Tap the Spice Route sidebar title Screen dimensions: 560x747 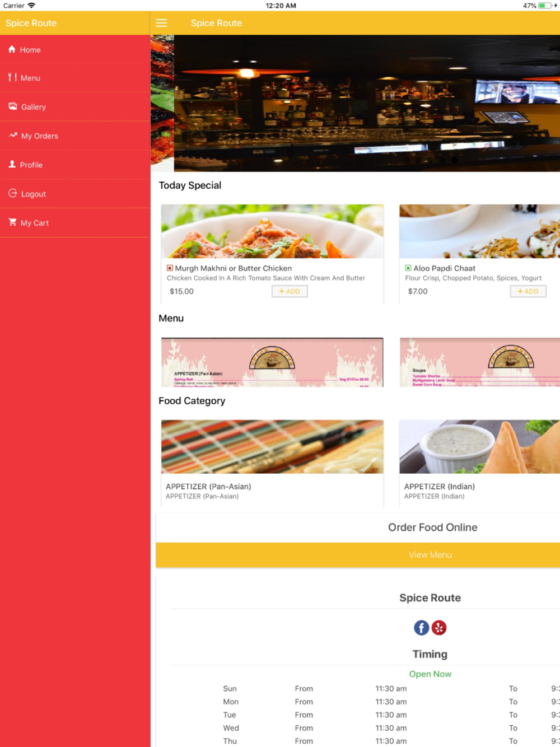click(31, 23)
